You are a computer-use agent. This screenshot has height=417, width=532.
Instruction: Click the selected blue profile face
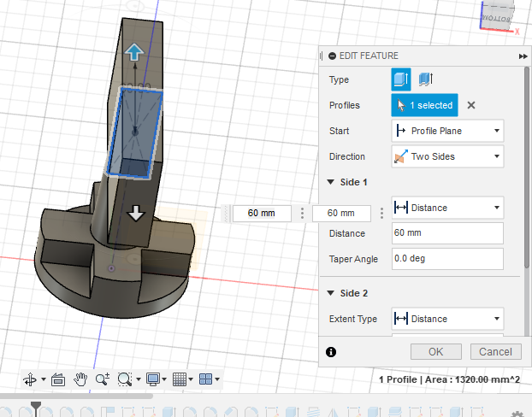tap(134, 132)
